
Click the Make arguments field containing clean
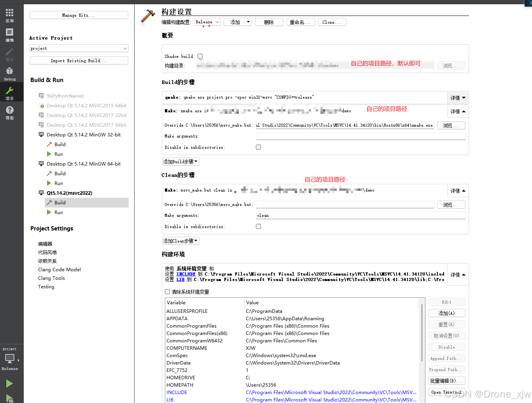(x=360, y=215)
